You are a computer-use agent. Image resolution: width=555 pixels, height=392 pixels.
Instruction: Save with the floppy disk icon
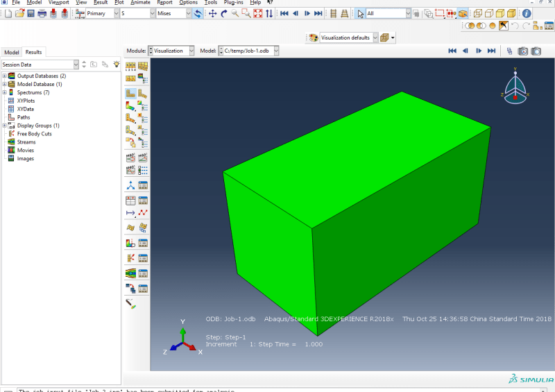31,13
